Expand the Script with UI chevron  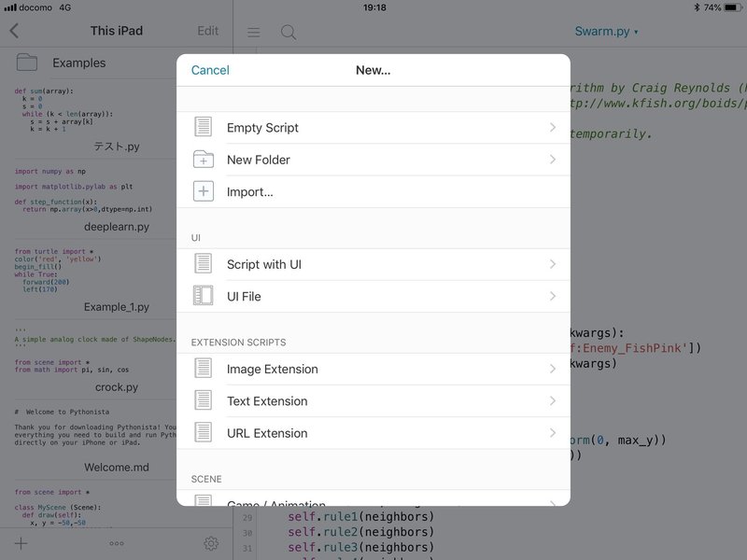click(x=553, y=264)
